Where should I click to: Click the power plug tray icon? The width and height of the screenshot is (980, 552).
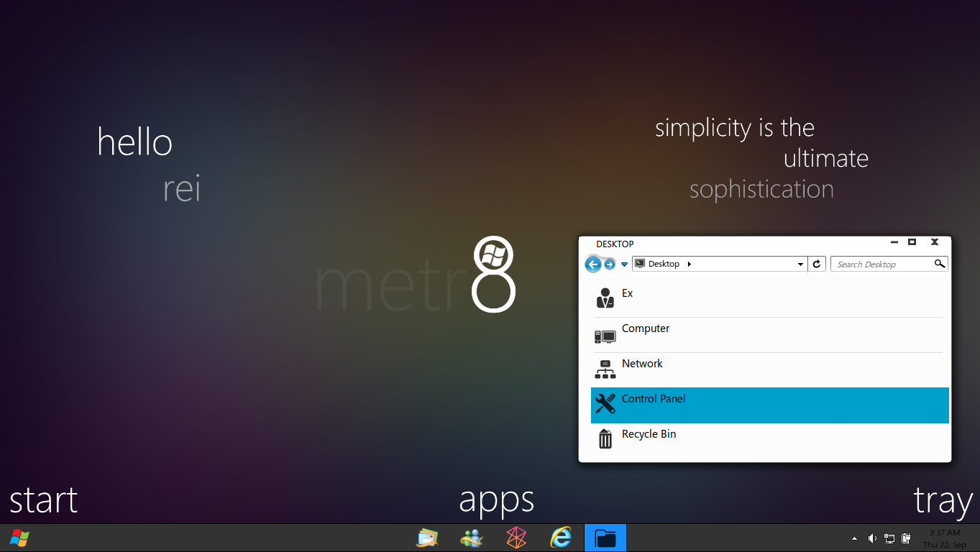click(906, 538)
